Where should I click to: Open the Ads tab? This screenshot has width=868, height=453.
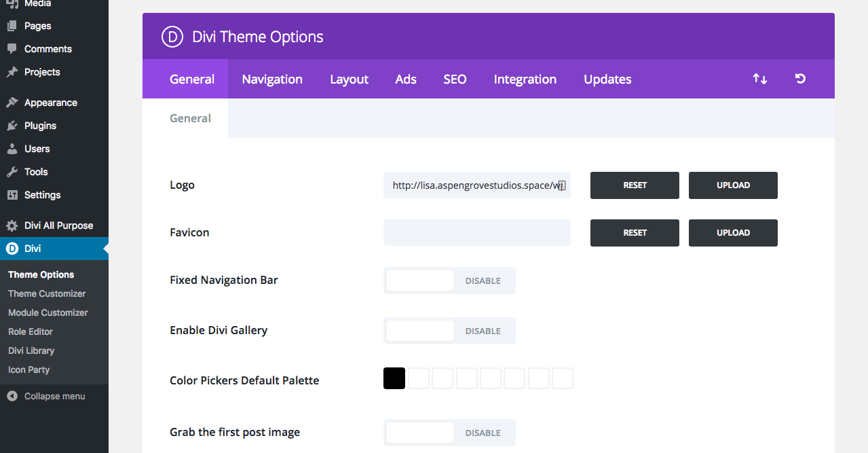[406, 79]
